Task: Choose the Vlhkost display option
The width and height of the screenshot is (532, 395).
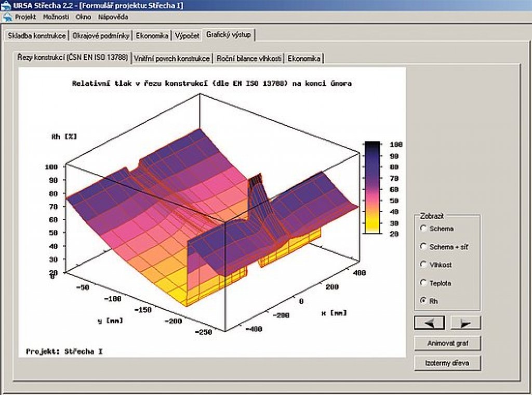Action: coord(424,265)
